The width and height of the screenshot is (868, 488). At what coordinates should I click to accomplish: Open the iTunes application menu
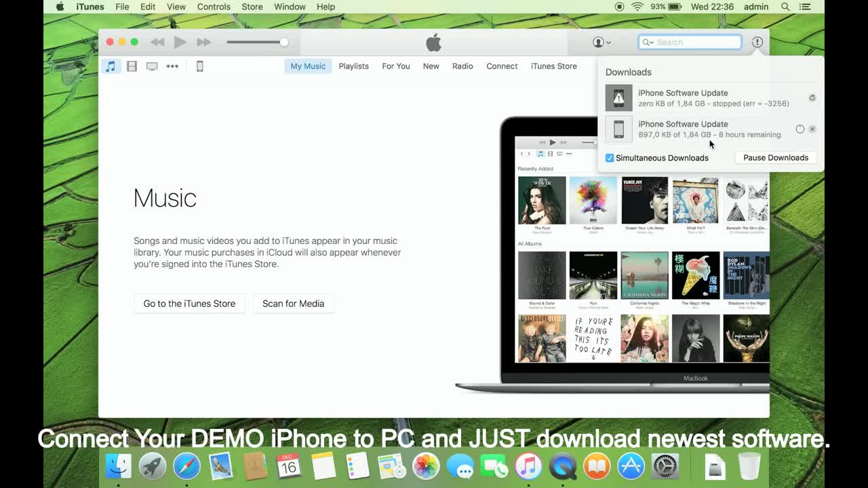pos(90,7)
